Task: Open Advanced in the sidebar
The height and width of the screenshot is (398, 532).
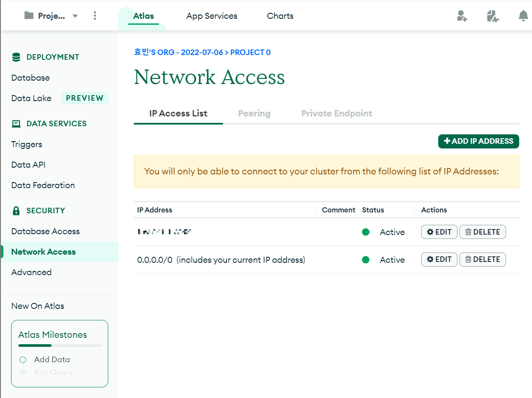Action: coord(31,272)
